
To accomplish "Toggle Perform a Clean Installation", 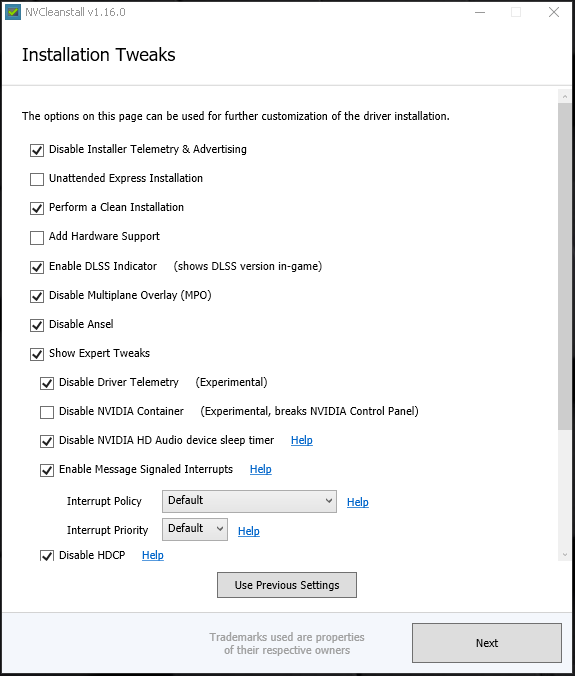I will [37, 208].
